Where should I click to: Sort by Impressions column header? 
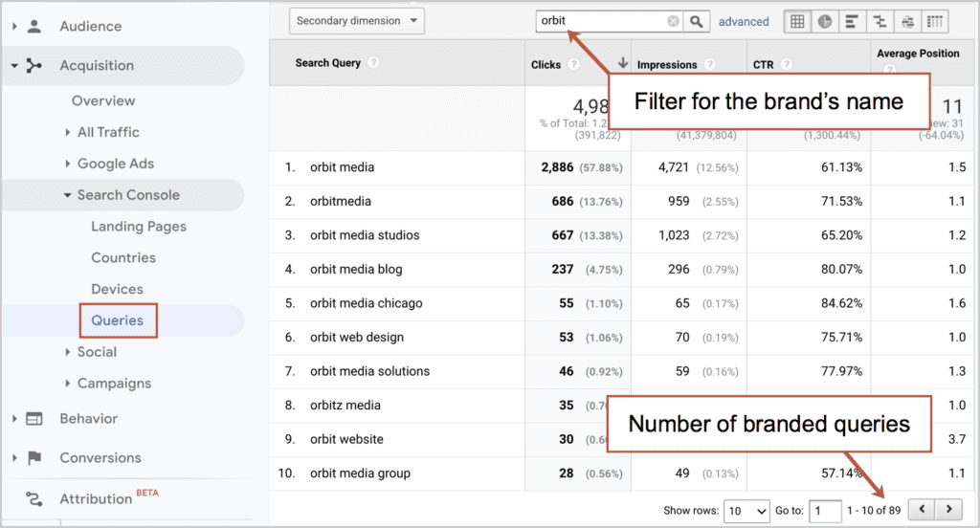(x=666, y=64)
